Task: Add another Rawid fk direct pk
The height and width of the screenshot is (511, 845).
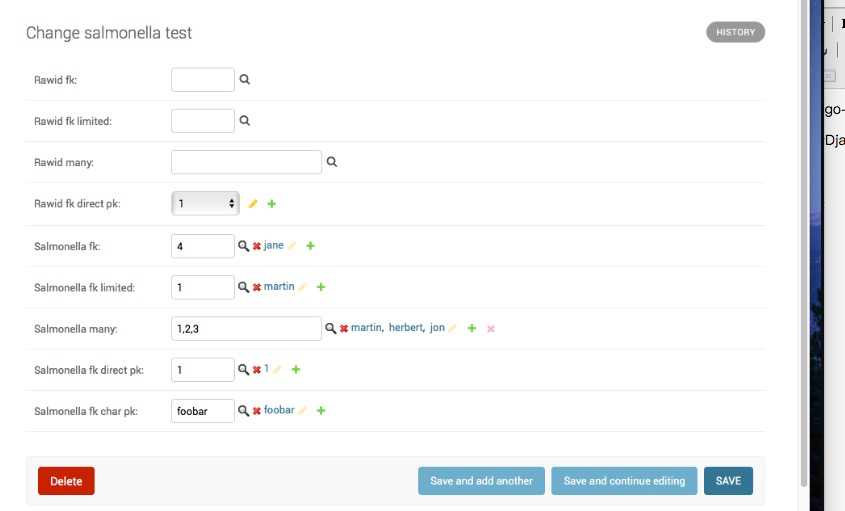Action: pyautogui.click(x=272, y=204)
